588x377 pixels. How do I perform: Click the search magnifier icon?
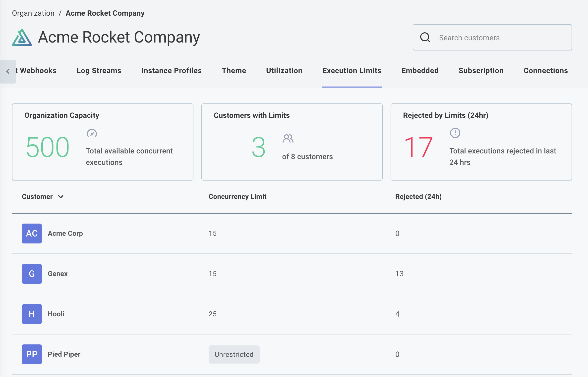point(425,37)
